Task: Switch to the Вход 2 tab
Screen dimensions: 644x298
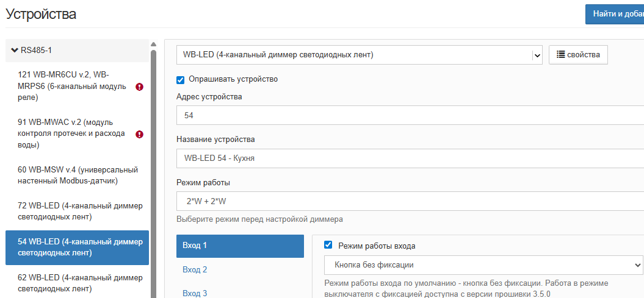Action: 195,269
